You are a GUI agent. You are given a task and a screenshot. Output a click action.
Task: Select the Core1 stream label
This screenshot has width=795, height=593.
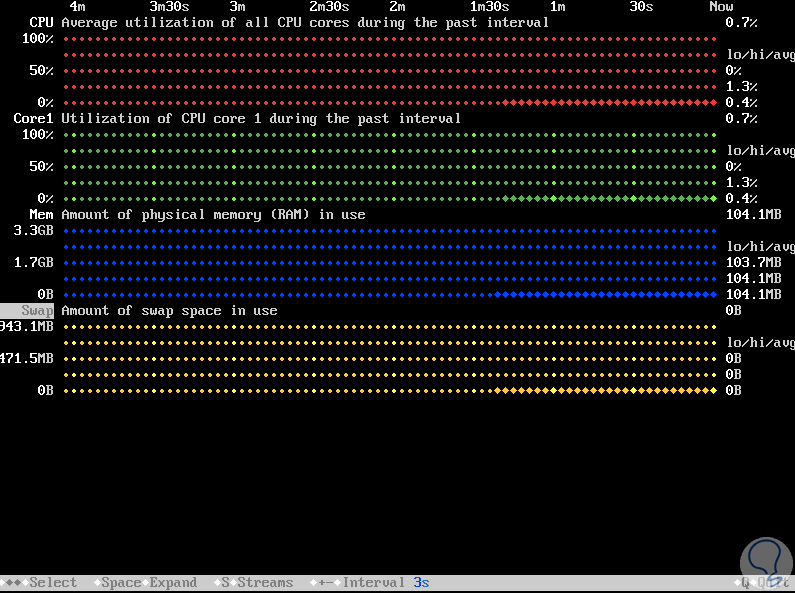point(33,119)
